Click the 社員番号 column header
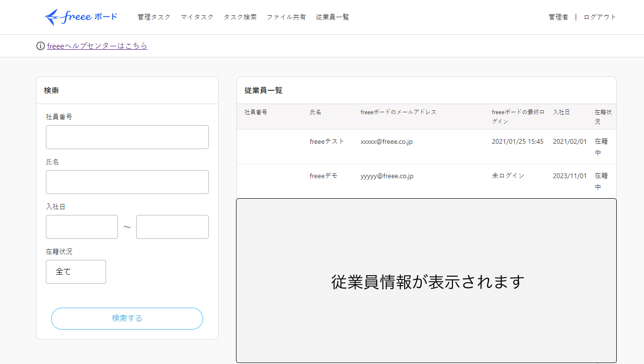 pos(256,112)
